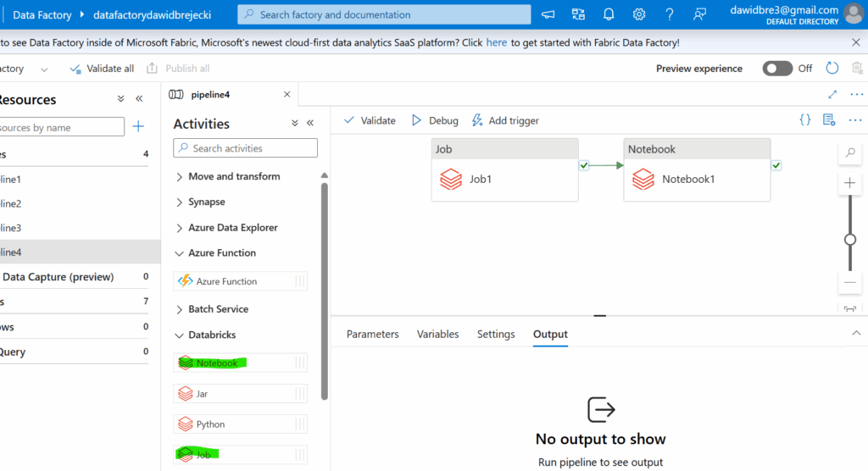868x471 pixels.
Task: Add a new resource with plus icon
Action: click(x=138, y=127)
